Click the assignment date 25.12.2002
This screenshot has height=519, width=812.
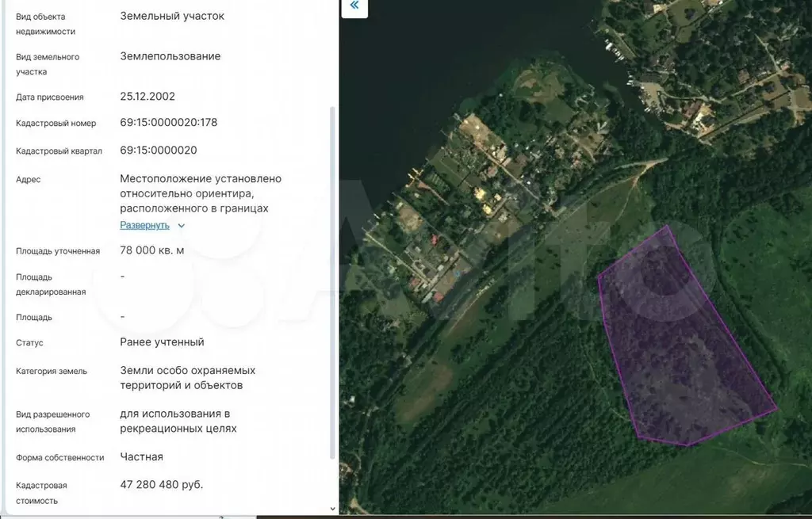coord(147,97)
